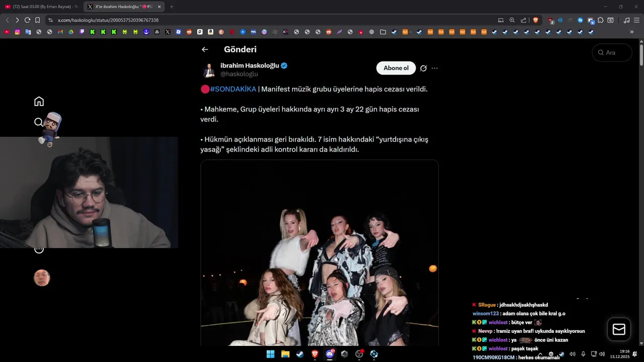Open a new browser tab
The width and height of the screenshot is (644, 362).
(172, 7)
